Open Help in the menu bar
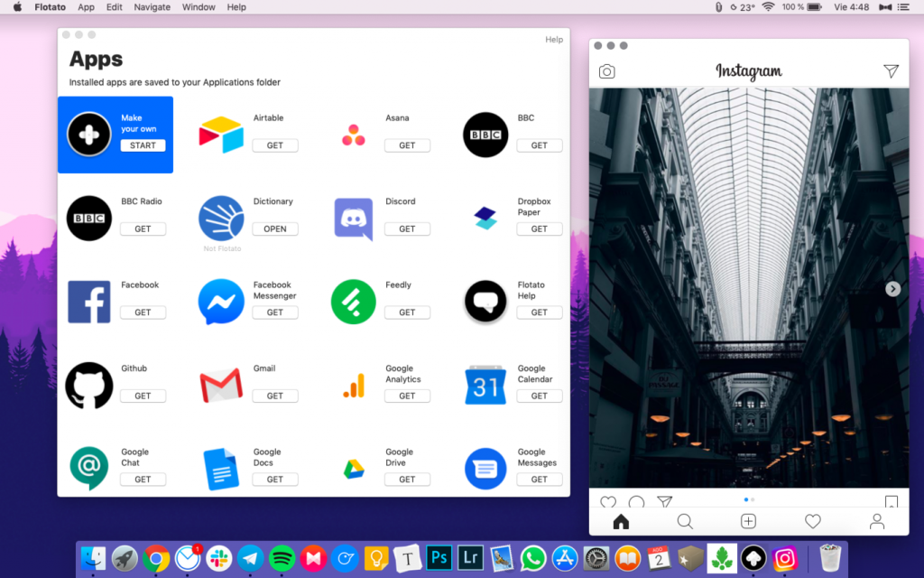 coord(236,7)
